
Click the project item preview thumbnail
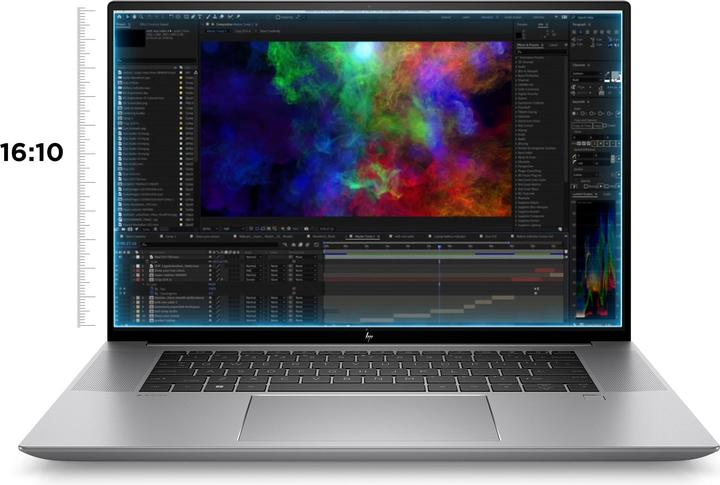(131, 38)
